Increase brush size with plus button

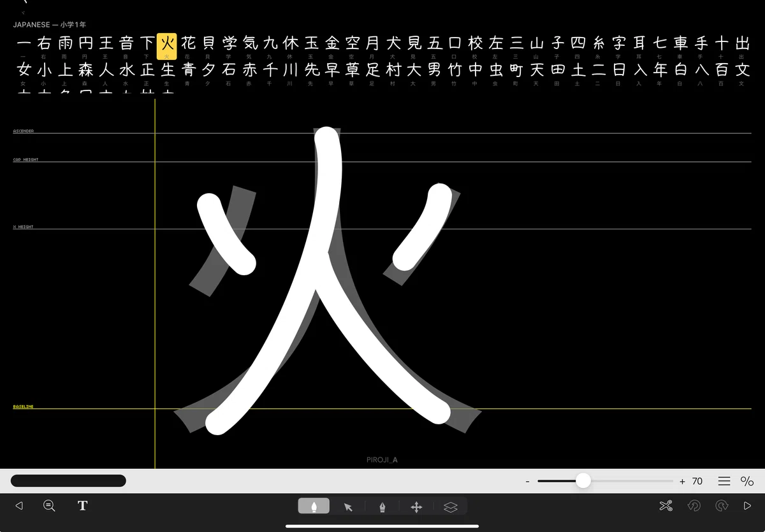[x=682, y=482]
